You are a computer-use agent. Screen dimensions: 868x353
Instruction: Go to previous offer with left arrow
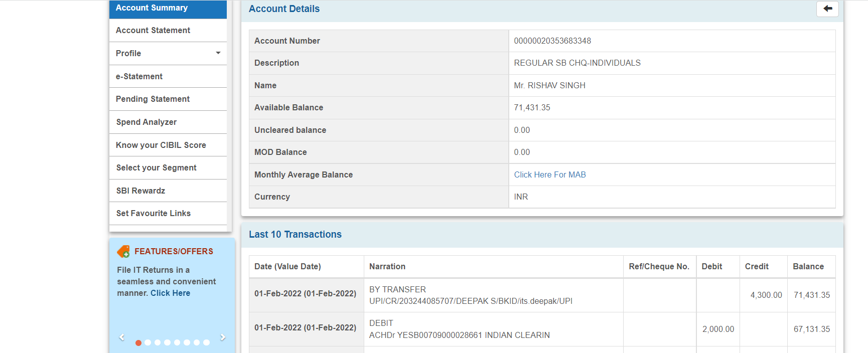[x=121, y=337]
